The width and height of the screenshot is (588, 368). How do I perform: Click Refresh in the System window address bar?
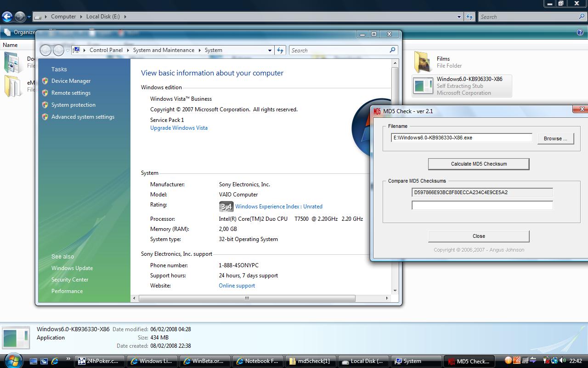280,50
